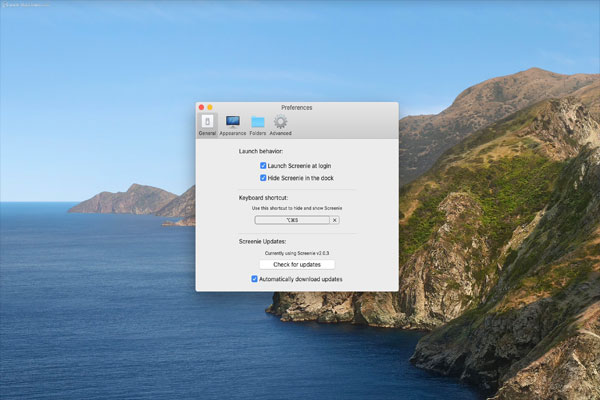
Task: Toggle the Launch Screenie at login checkbox
Action: click(263, 165)
